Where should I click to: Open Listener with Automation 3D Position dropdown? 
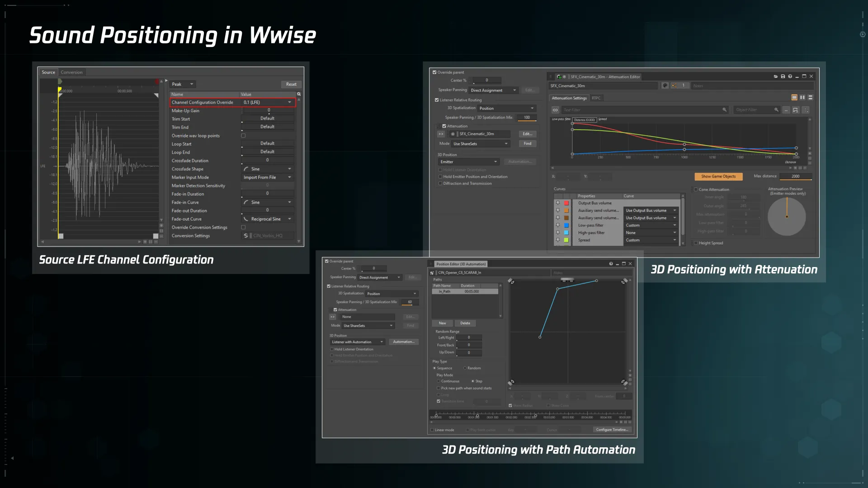pos(358,342)
